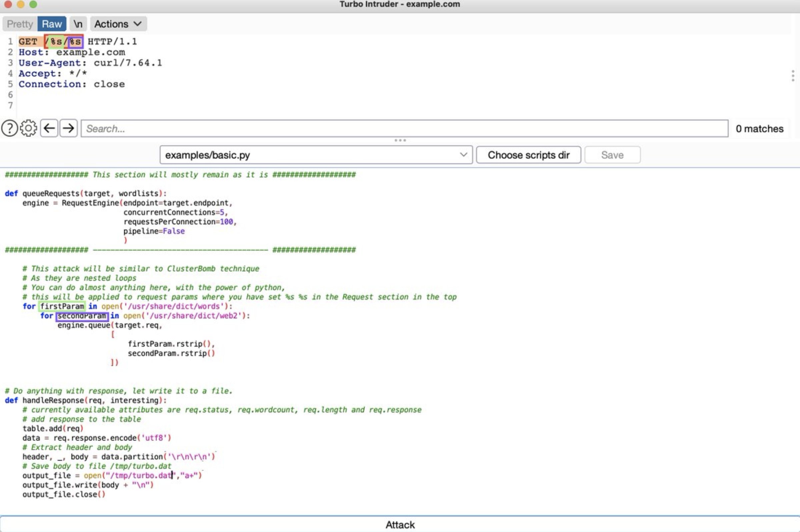800x532 pixels.
Task: Open the search help question-mark icon
Action: [x=9, y=129]
